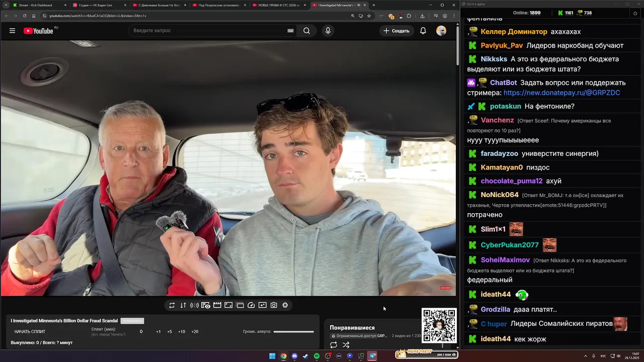
Task: Click the youtube.com address bar
Action: (x=196, y=16)
